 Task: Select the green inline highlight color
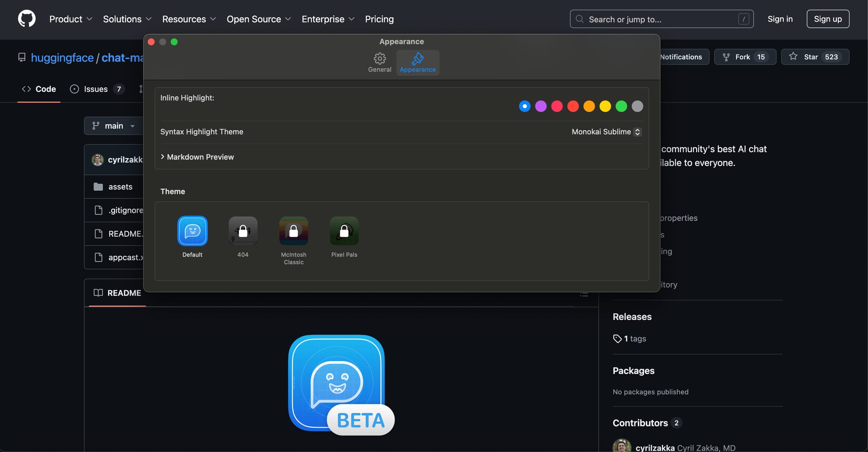click(x=621, y=106)
